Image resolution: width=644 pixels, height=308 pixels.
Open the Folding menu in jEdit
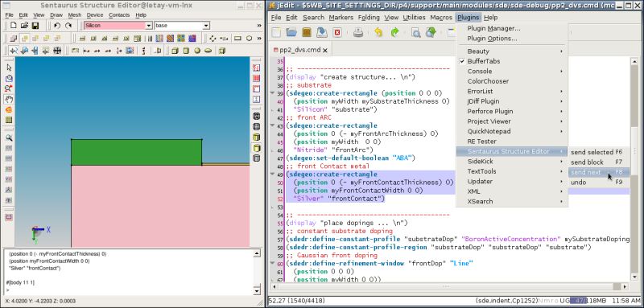click(x=369, y=17)
